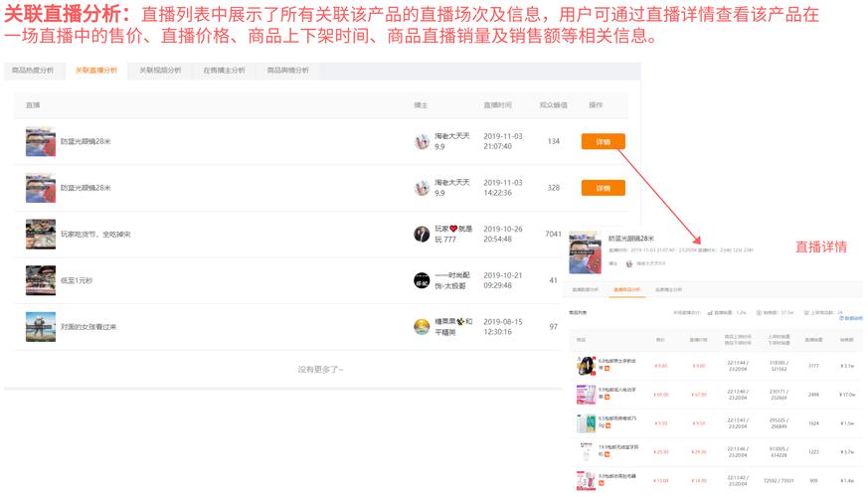868x497 pixels.
Task: Open broadcaster avatar in the 2019-10-21 row
Action: (x=422, y=280)
